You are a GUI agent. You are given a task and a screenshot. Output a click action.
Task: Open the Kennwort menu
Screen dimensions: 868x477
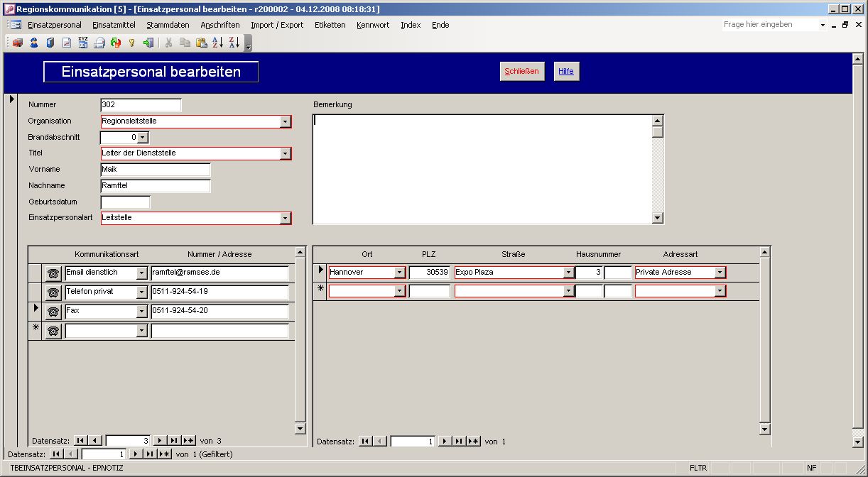click(x=373, y=25)
